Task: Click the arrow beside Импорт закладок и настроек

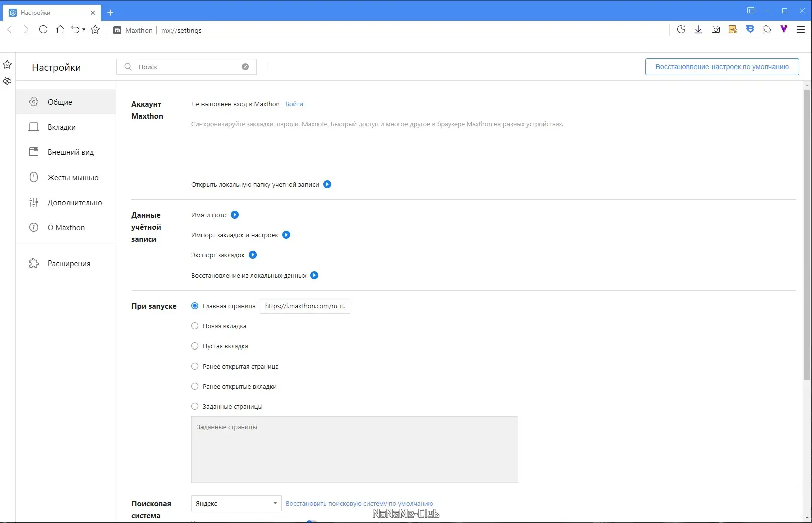Action: pos(286,235)
